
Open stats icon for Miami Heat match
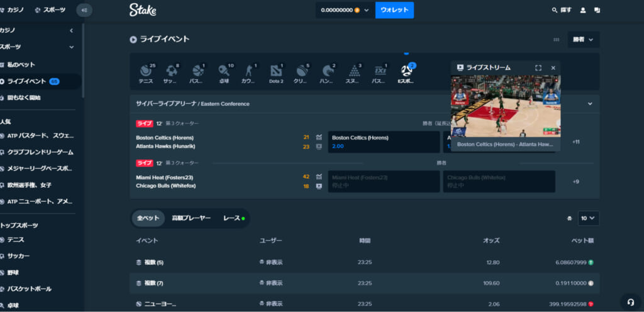pyautogui.click(x=319, y=177)
